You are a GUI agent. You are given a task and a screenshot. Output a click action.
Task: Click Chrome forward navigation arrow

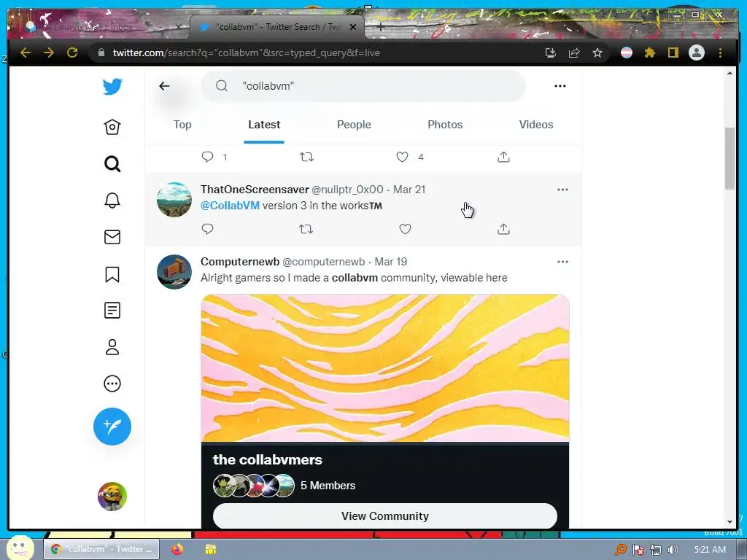click(49, 52)
